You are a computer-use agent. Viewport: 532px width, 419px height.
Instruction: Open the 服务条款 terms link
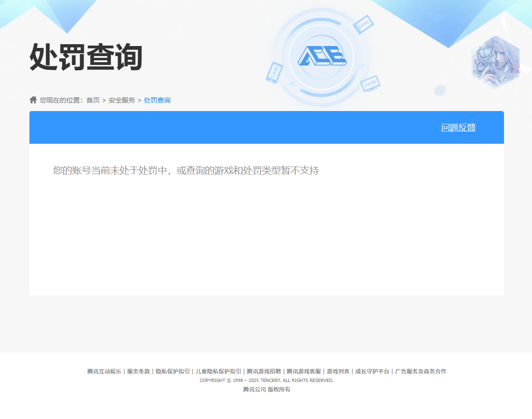(x=136, y=371)
